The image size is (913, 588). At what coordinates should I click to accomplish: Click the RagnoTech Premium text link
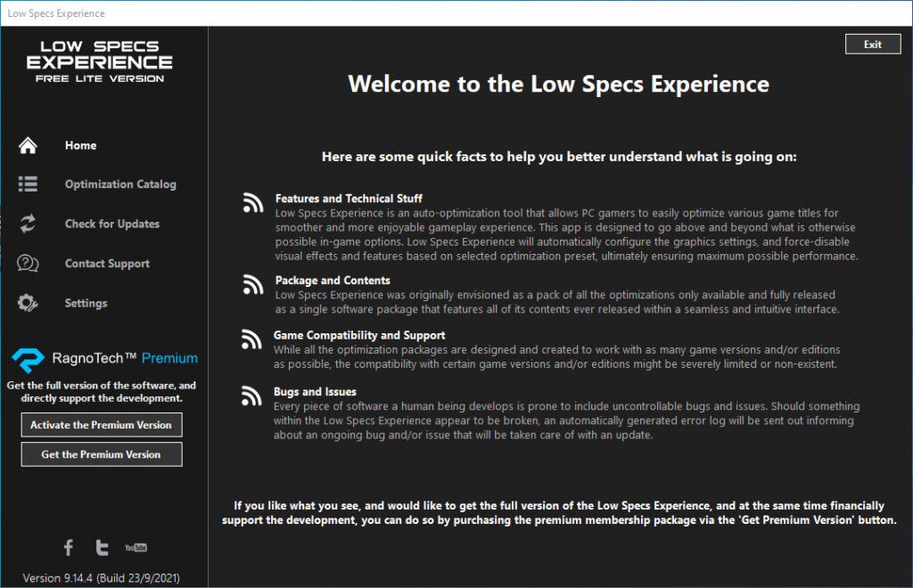pyautogui.click(x=125, y=358)
